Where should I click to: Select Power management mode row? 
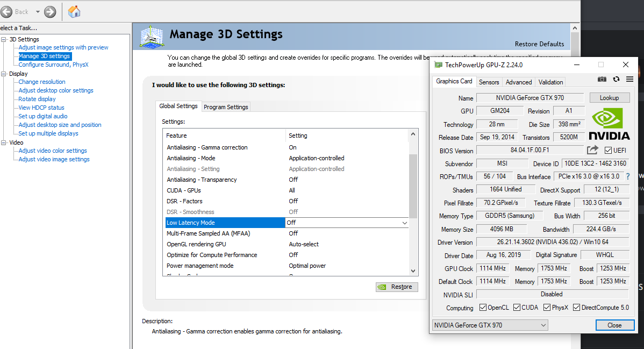click(x=287, y=266)
